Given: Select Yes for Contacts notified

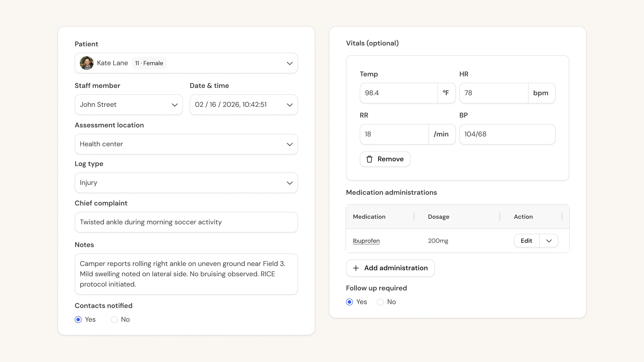Looking at the screenshot, I should pos(78,320).
